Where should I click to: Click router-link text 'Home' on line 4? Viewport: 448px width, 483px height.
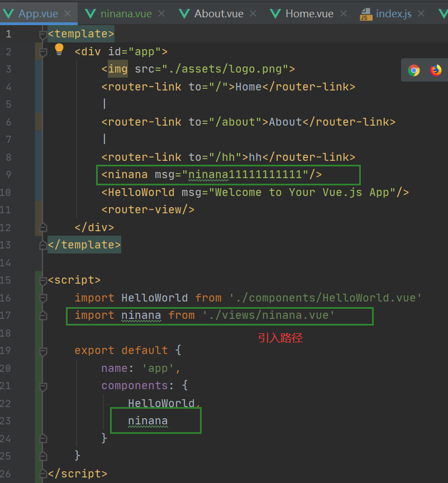pos(249,87)
